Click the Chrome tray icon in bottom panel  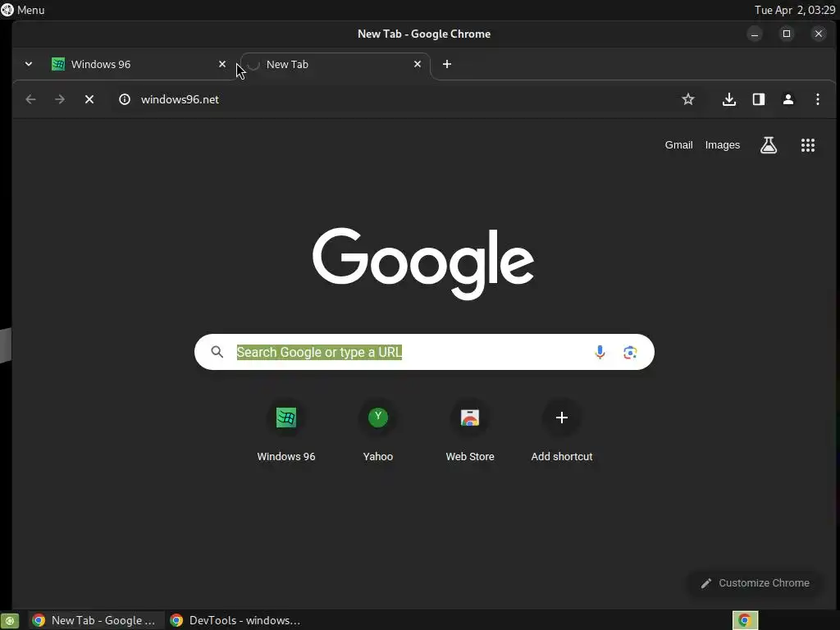click(x=745, y=620)
